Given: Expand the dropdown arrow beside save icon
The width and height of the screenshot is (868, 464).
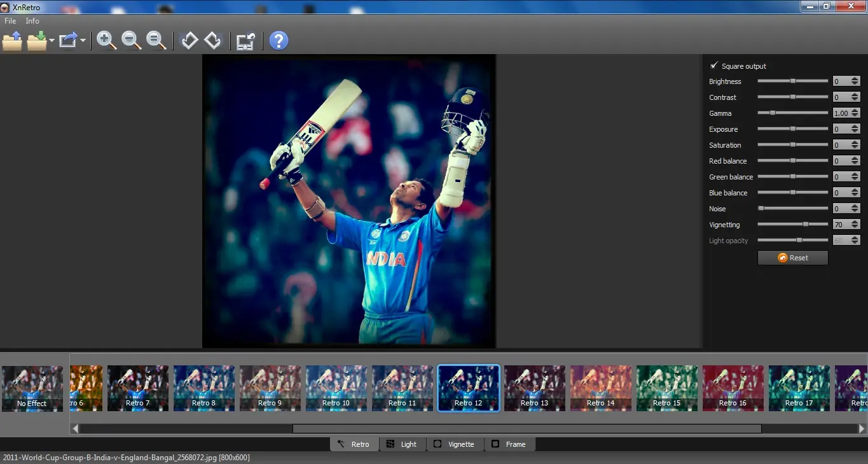Looking at the screenshot, I should point(52,41).
